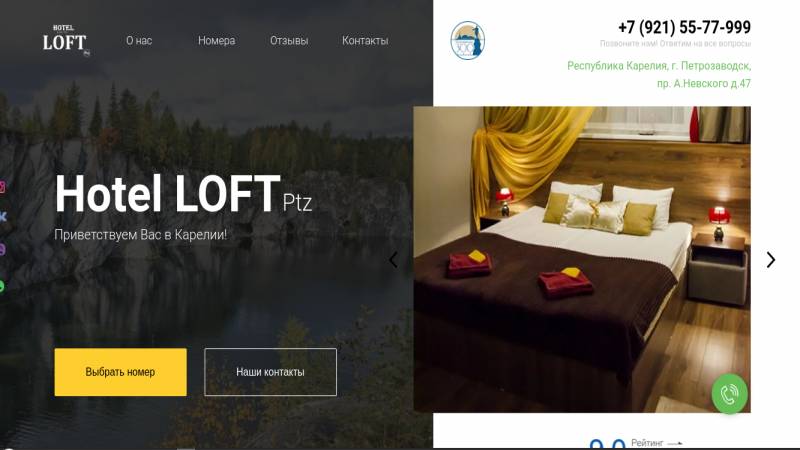Click the bedroom photo in the slider

[x=582, y=259]
